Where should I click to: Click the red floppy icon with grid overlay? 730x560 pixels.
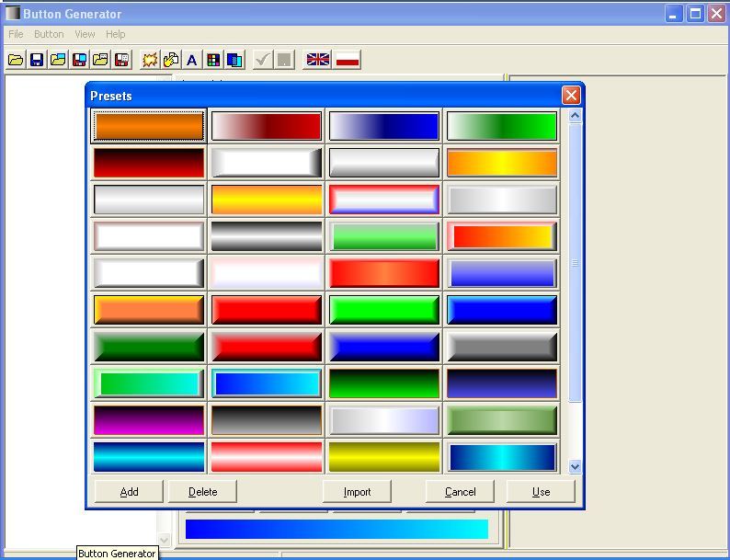[x=122, y=60]
